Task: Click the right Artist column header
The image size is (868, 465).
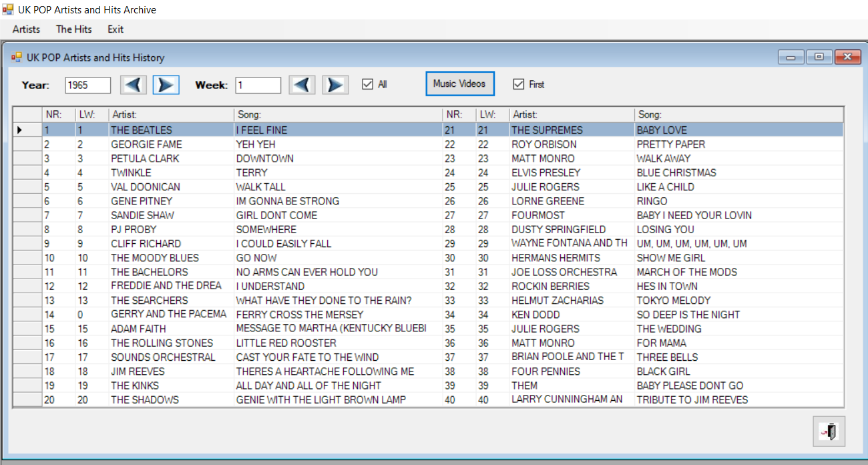Action: coord(572,115)
